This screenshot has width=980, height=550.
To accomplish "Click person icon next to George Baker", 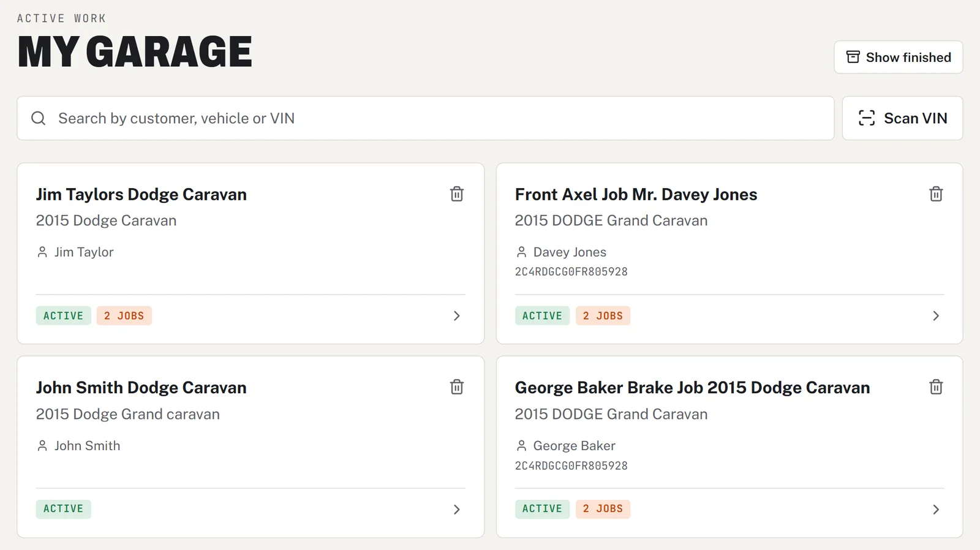I will point(521,446).
